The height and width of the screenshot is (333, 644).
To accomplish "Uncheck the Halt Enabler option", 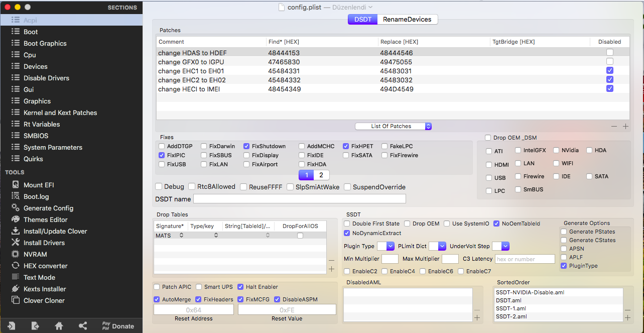I will pyautogui.click(x=241, y=287).
